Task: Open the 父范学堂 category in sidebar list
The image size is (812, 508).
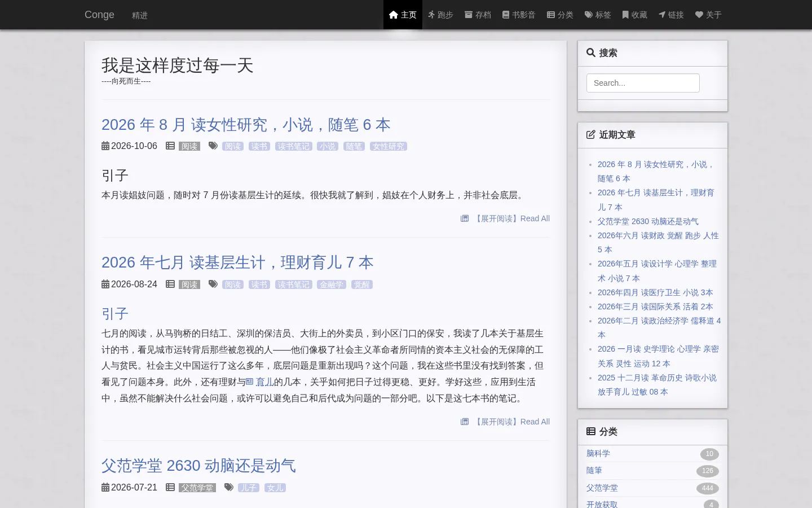Action: click(602, 488)
